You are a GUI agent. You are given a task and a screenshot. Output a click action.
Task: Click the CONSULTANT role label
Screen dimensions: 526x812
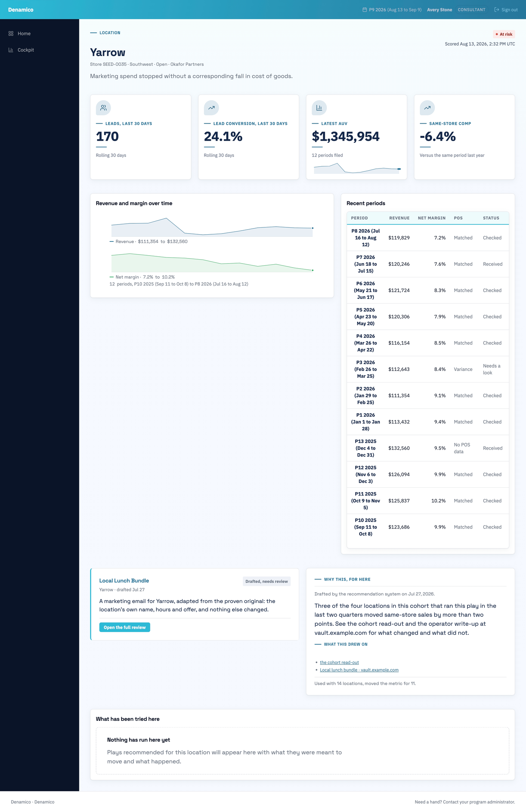tap(471, 10)
